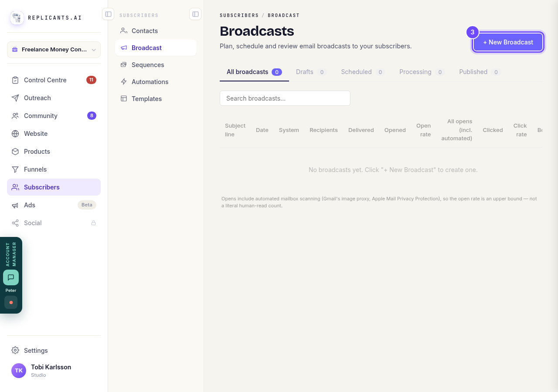Select Broadcast in Subscribers submenu
Image resolution: width=558 pixels, height=392 pixels.
tap(156, 48)
